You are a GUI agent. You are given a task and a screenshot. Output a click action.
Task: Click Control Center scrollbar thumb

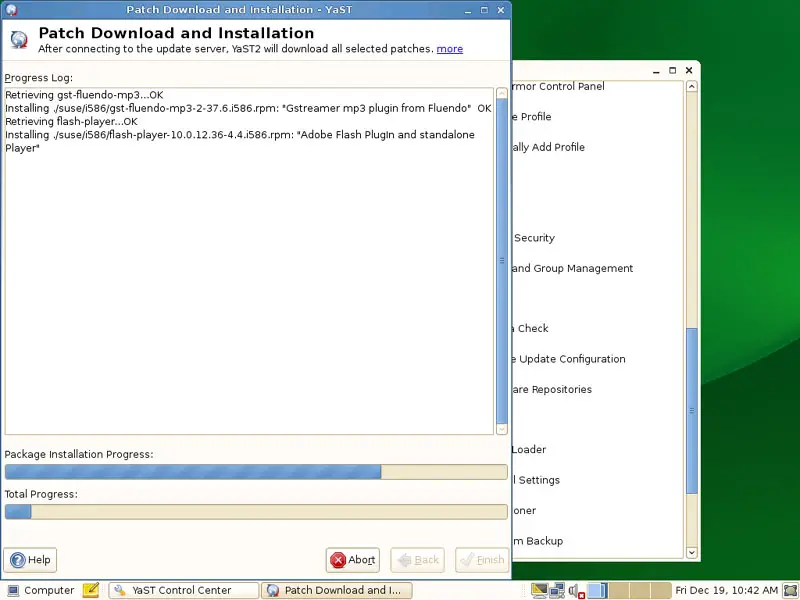[x=692, y=411]
